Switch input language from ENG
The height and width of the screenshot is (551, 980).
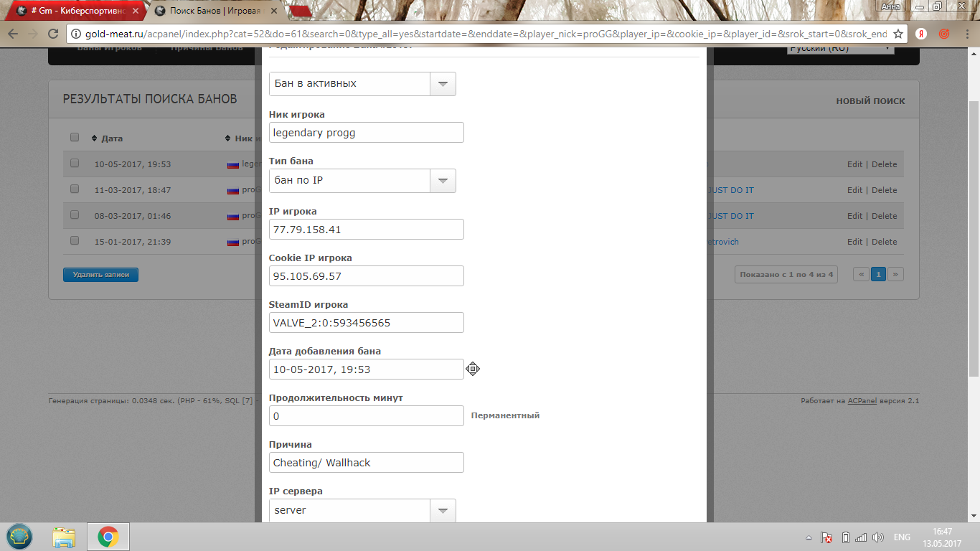click(x=902, y=537)
